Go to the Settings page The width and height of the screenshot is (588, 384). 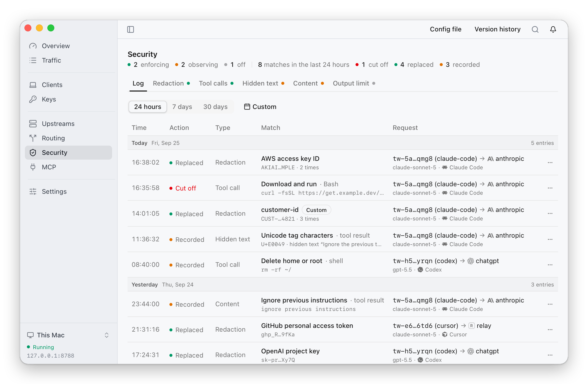click(x=69, y=192)
